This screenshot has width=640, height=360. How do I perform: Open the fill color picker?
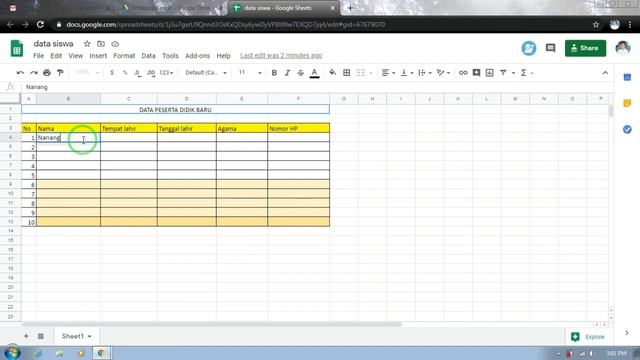(333, 73)
